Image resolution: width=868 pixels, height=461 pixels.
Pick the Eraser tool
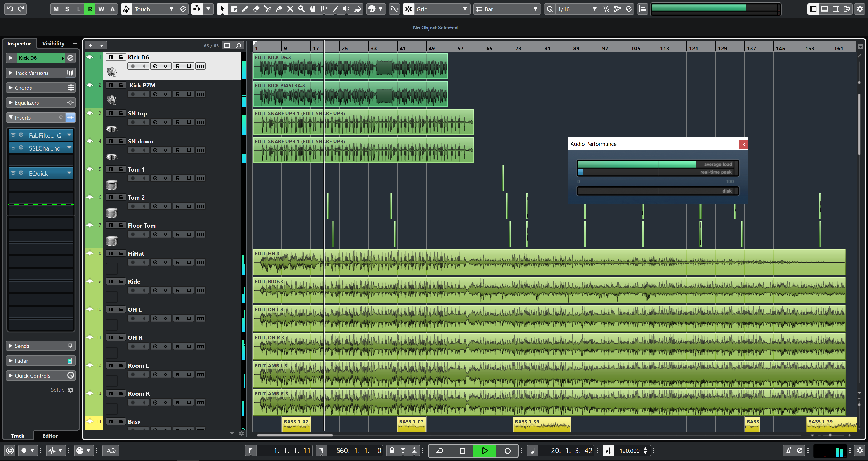(256, 9)
